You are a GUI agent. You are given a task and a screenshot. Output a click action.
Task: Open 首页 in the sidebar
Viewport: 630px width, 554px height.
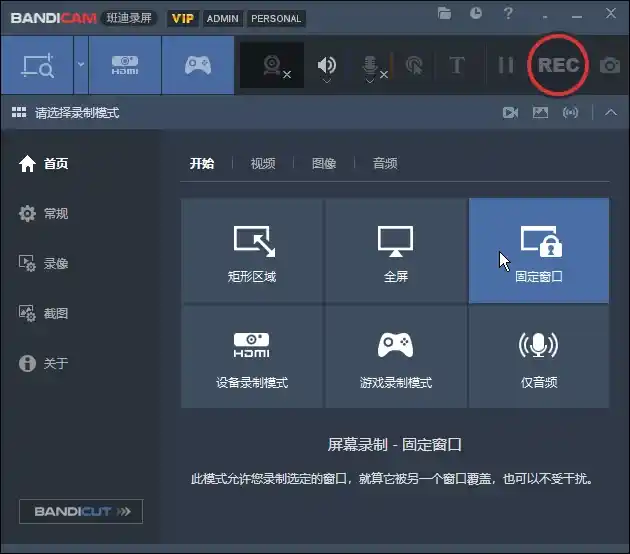[x=43, y=164]
